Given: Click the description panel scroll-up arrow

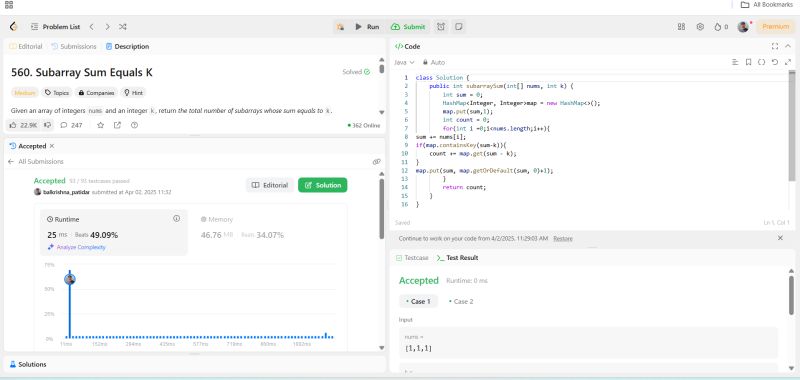Looking at the screenshot, I should (x=382, y=59).
